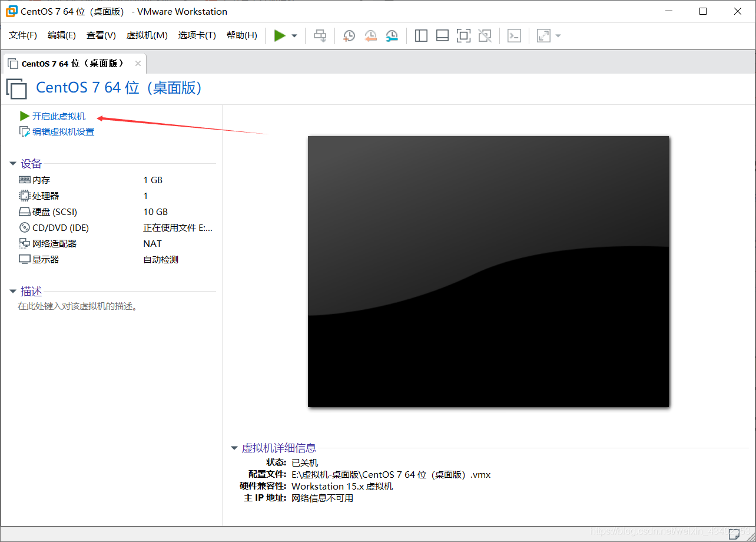
Task: Open the 虚拟机(M) menu
Action: coord(147,35)
